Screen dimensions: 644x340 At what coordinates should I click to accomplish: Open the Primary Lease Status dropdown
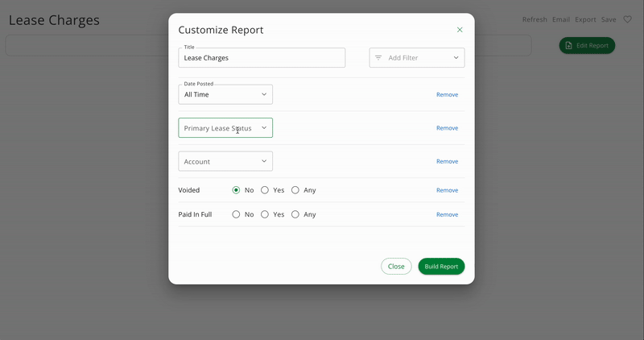[x=225, y=128]
